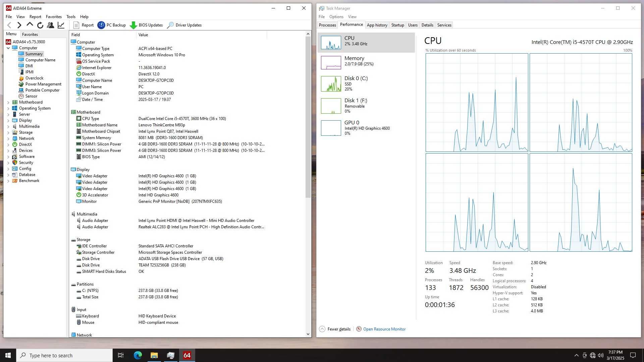Switch to Processes tab in Task Manager

pyautogui.click(x=327, y=25)
